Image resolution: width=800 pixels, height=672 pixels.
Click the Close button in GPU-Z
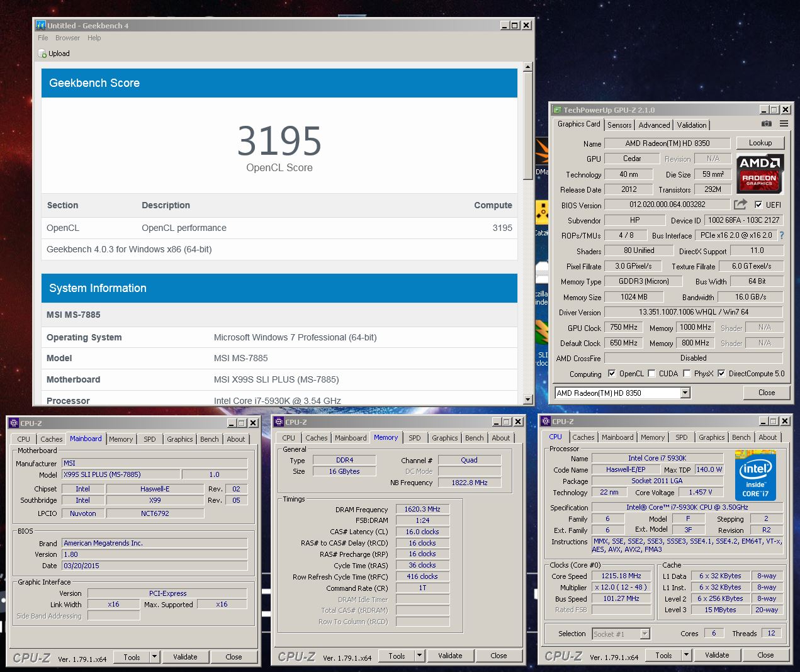click(766, 393)
